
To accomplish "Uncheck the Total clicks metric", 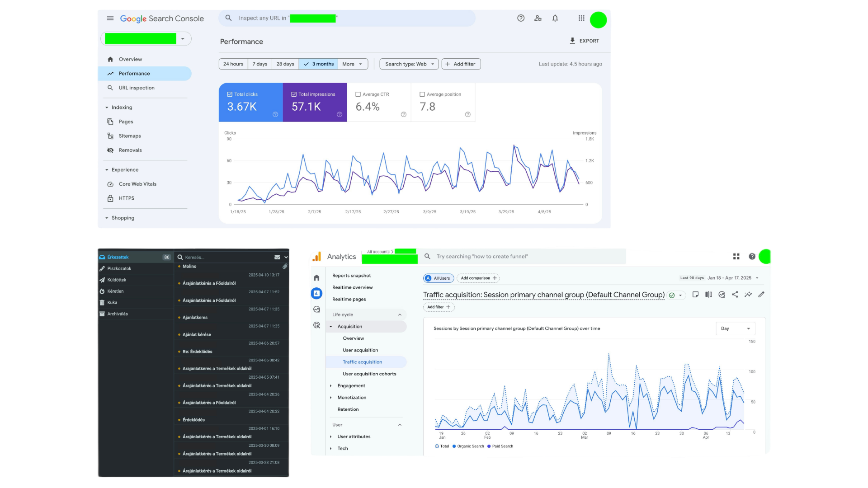I will tap(230, 94).
